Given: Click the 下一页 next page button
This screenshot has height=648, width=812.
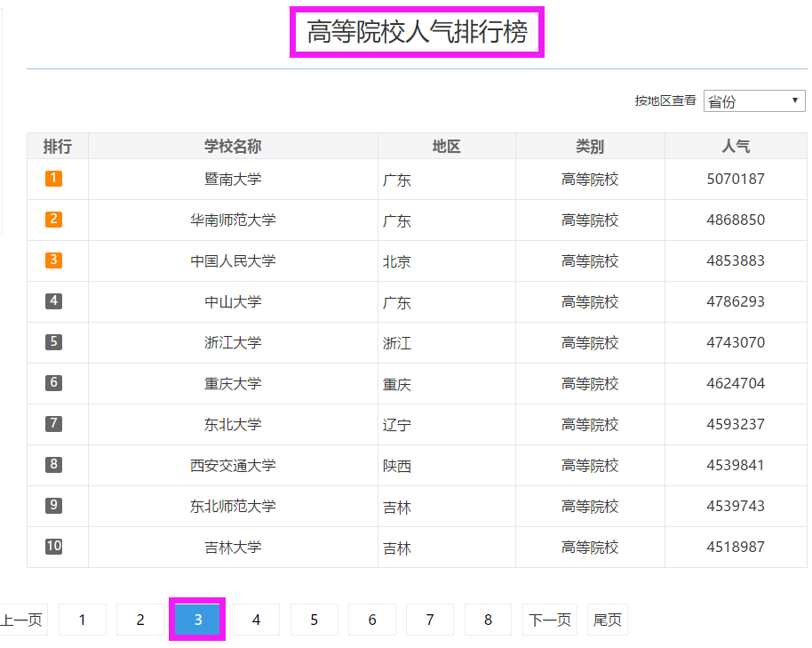Looking at the screenshot, I should point(549,620).
